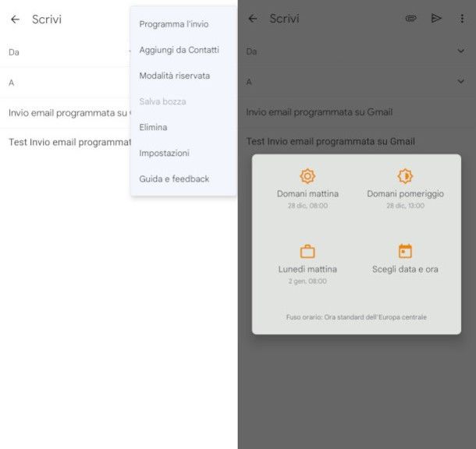The width and height of the screenshot is (476, 449).
Task: Click the A recipient field in left screen
Action: [65, 83]
